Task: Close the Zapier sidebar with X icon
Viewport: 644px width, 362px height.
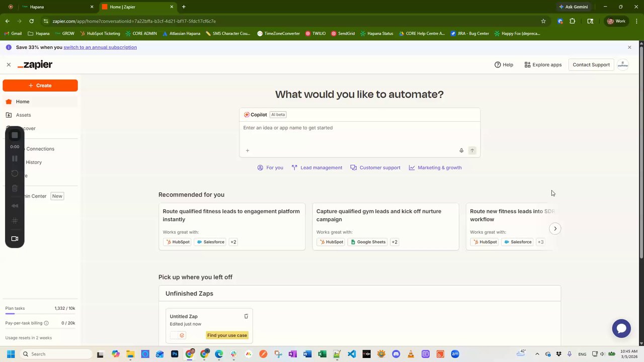Action: click(9, 65)
